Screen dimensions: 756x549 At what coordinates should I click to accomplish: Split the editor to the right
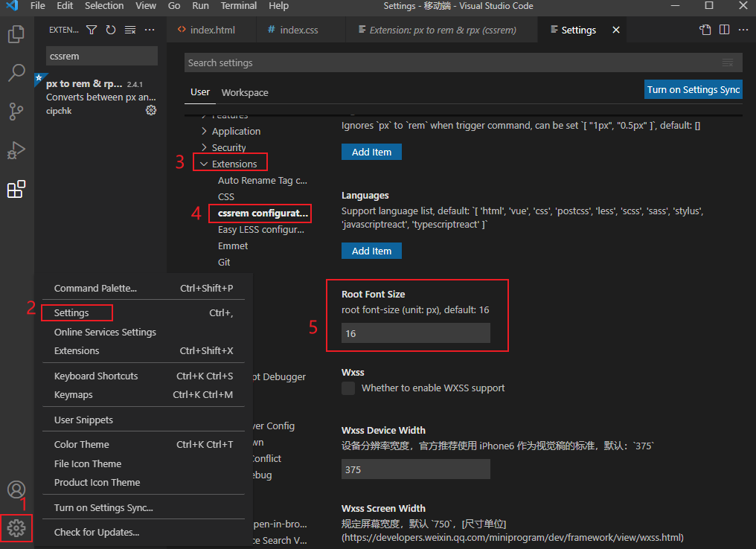pos(724,30)
